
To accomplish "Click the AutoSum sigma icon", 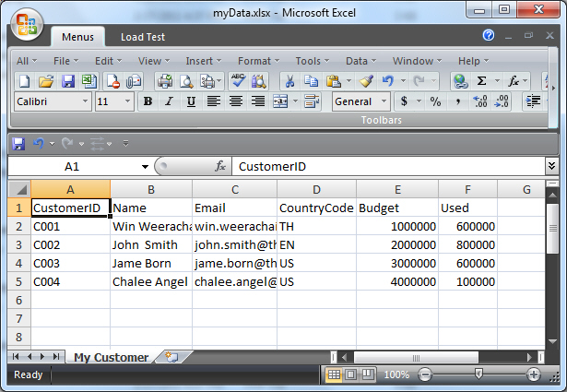I will [x=481, y=81].
